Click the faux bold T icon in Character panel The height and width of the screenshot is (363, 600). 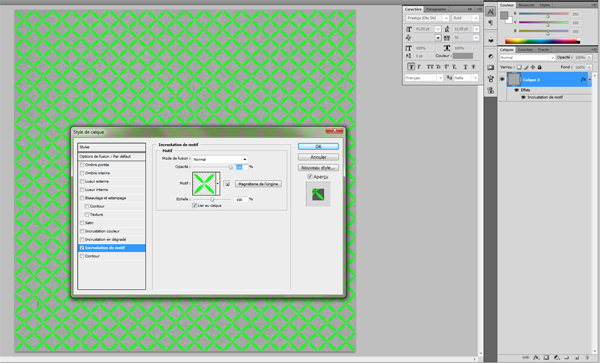pyautogui.click(x=411, y=67)
